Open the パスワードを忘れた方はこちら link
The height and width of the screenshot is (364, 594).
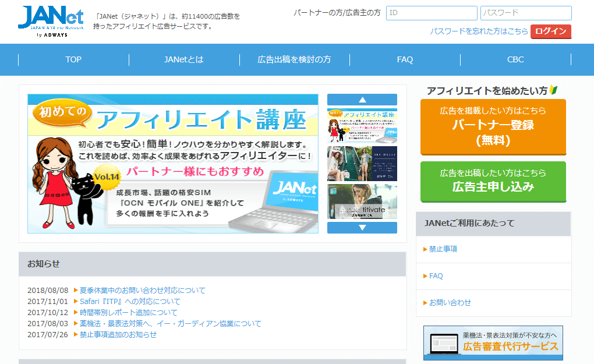pyautogui.click(x=479, y=31)
